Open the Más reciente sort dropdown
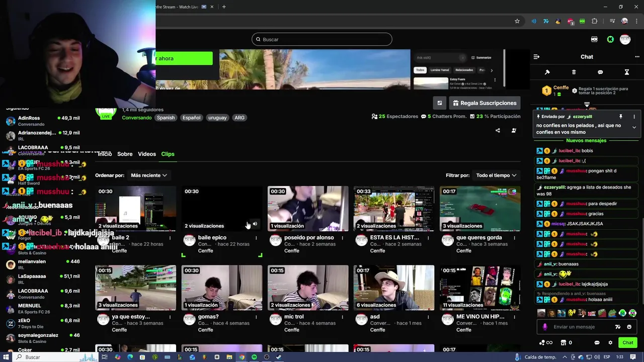The width and height of the screenshot is (644, 362). click(149, 175)
